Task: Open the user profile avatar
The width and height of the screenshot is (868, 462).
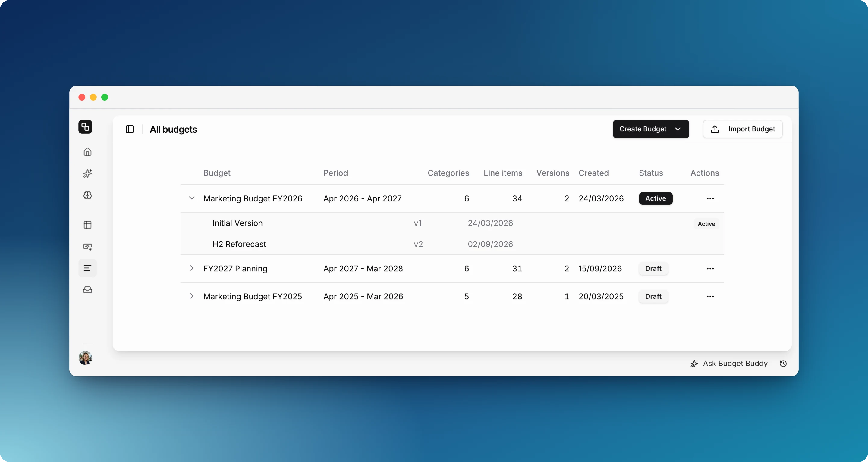Action: tap(85, 358)
